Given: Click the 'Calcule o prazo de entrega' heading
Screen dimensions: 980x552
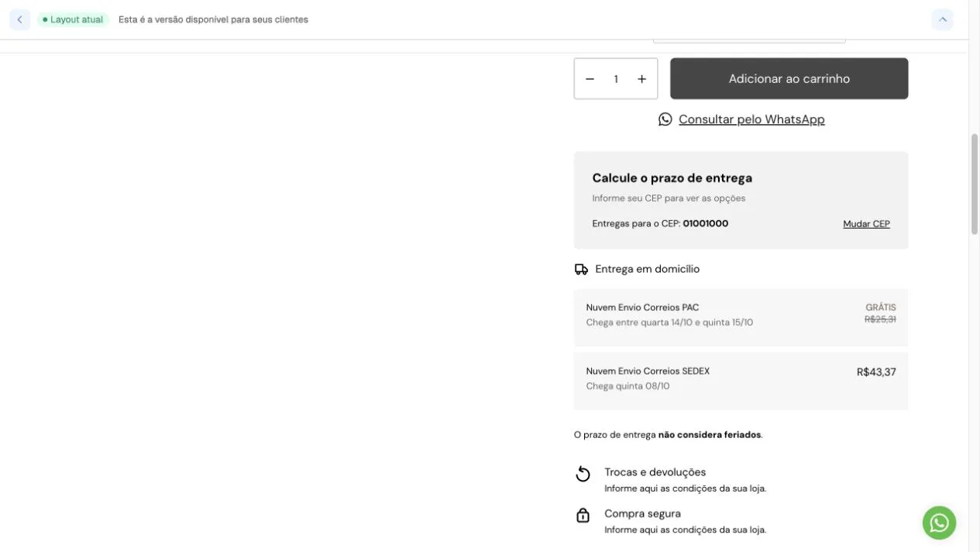Looking at the screenshot, I should tap(672, 178).
